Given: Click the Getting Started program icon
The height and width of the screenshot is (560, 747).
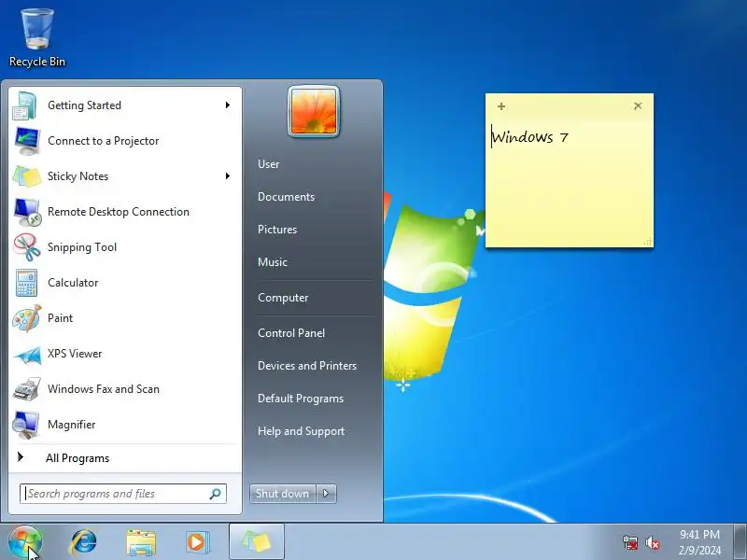Looking at the screenshot, I should (26, 105).
